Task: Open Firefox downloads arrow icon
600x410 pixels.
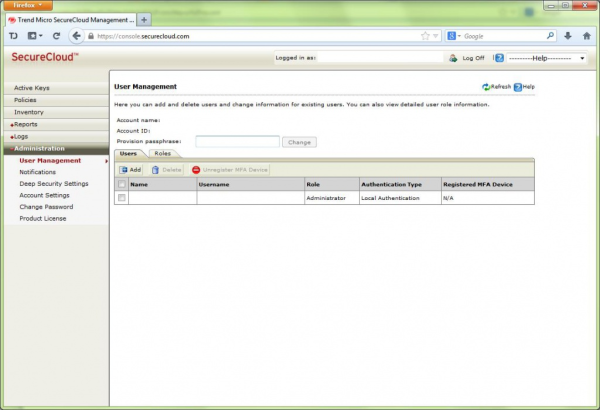Action: click(568, 36)
